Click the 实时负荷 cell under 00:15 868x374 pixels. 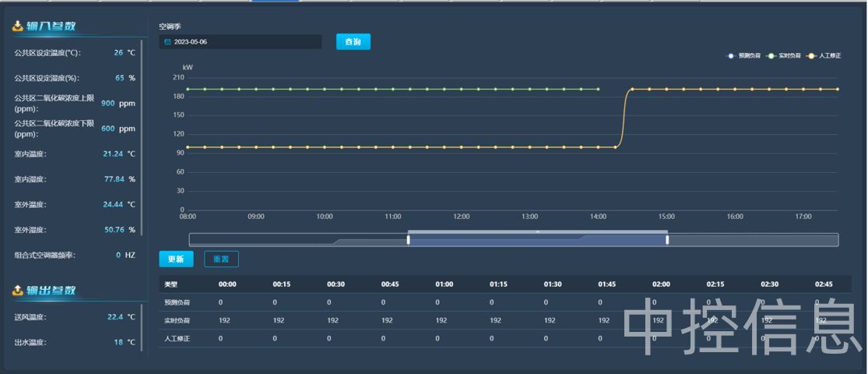coord(279,320)
